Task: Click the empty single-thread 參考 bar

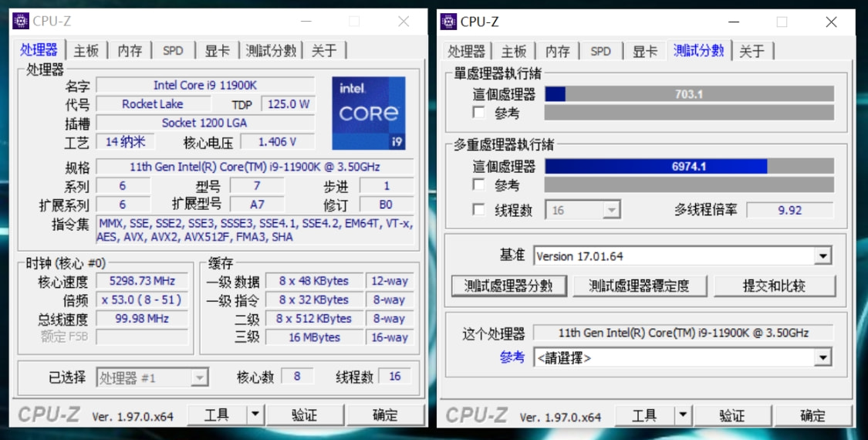Action: point(689,113)
